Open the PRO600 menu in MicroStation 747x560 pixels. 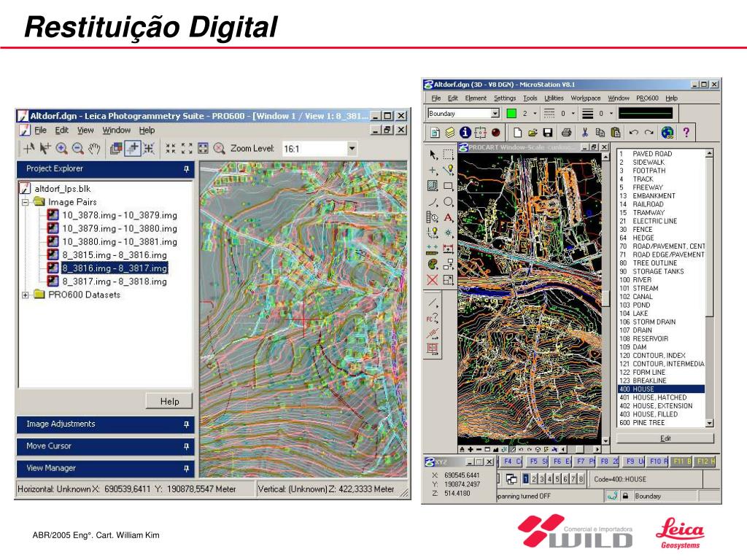647,98
